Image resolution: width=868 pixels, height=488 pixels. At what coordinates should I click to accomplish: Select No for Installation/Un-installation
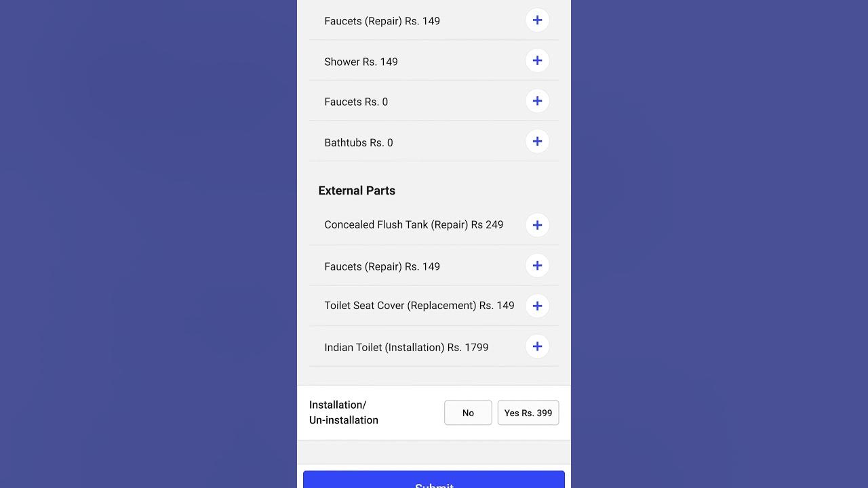point(468,413)
